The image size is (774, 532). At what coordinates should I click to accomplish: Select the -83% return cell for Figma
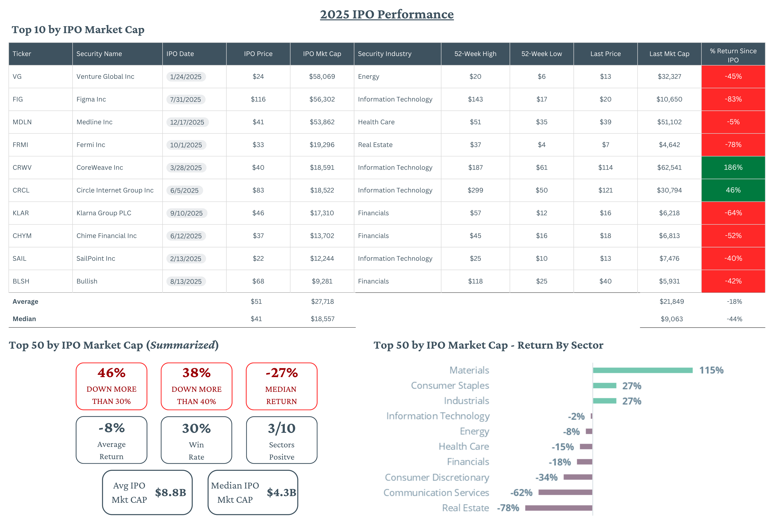click(x=733, y=99)
